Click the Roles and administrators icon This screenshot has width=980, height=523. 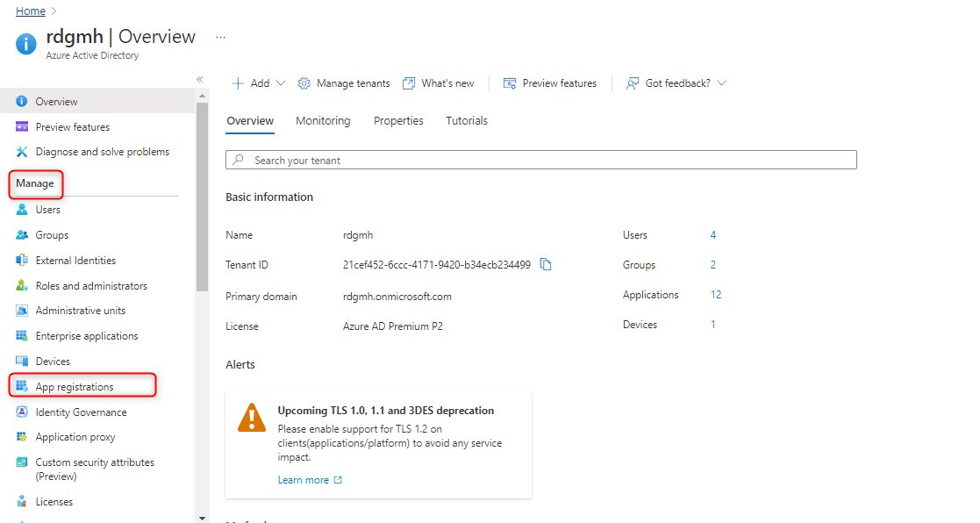22,285
